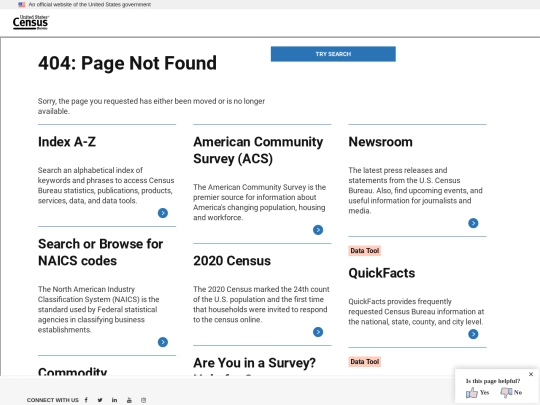Open American Community Survey (ACS) heading
The image size is (540, 405).
click(258, 150)
